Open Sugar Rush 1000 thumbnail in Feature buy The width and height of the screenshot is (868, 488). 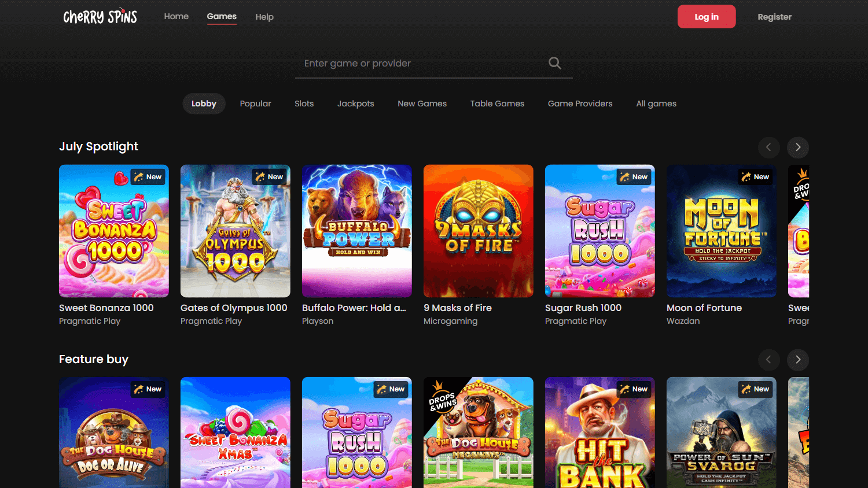point(357,432)
